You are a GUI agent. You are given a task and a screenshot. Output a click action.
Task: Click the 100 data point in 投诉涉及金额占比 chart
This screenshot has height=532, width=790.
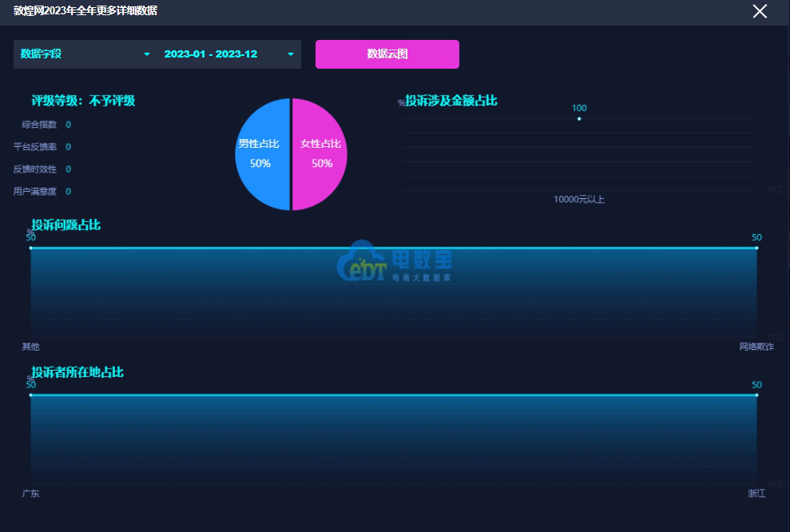click(579, 119)
